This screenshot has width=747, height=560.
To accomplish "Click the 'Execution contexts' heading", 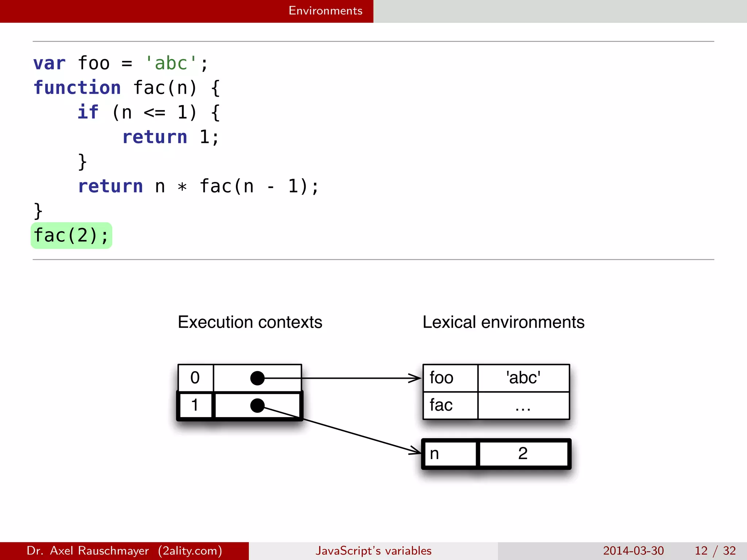I will pos(250,322).
